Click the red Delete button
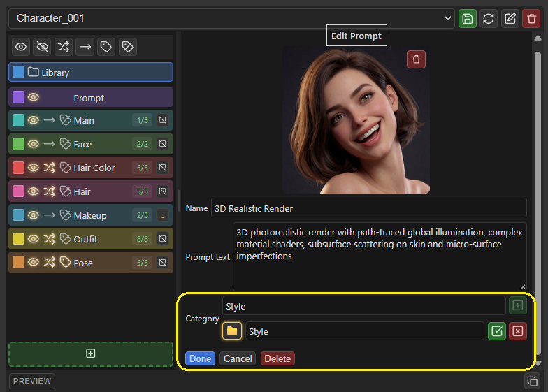The height and width of the screenshot is (392, 548). click(277, 359)
